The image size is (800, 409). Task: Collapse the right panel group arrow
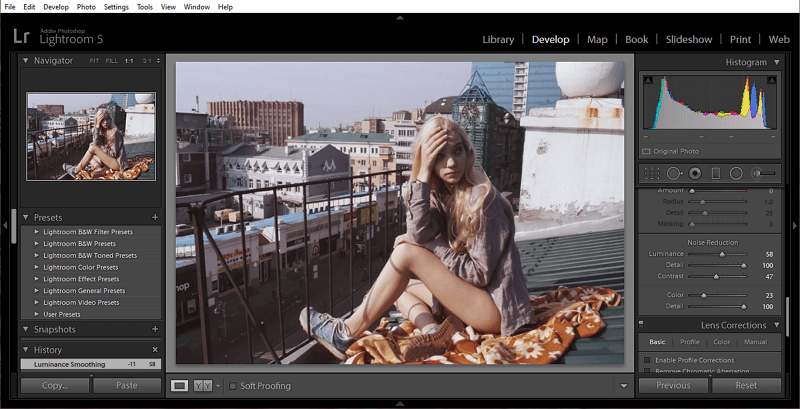tap(795, 225)
